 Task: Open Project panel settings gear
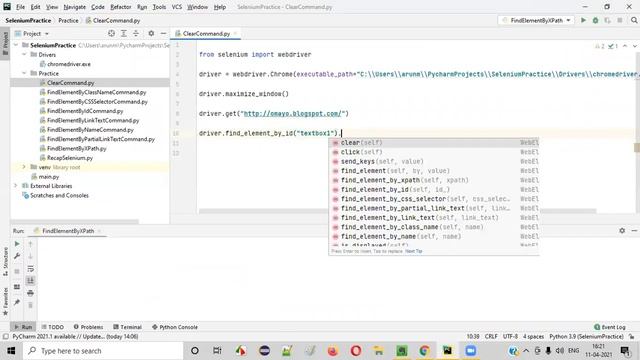[151, 33]
